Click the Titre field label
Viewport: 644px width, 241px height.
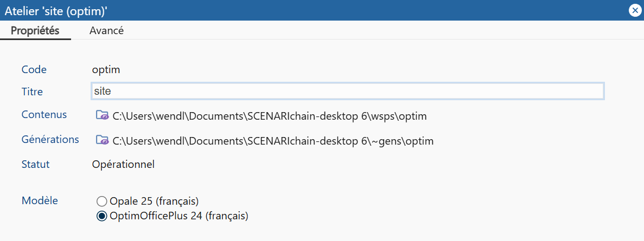32,92
